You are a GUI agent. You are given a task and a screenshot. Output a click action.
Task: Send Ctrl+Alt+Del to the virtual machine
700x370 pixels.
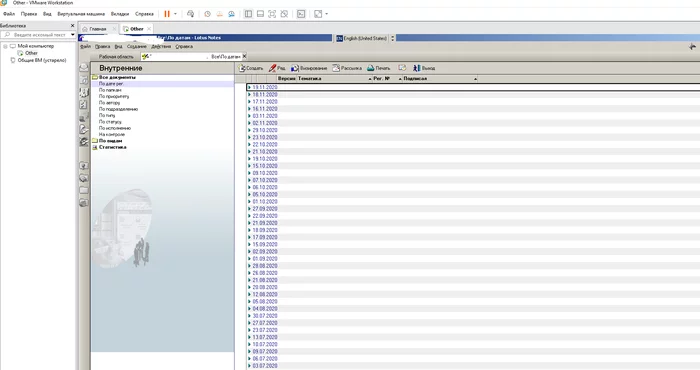tap(191, 14)
